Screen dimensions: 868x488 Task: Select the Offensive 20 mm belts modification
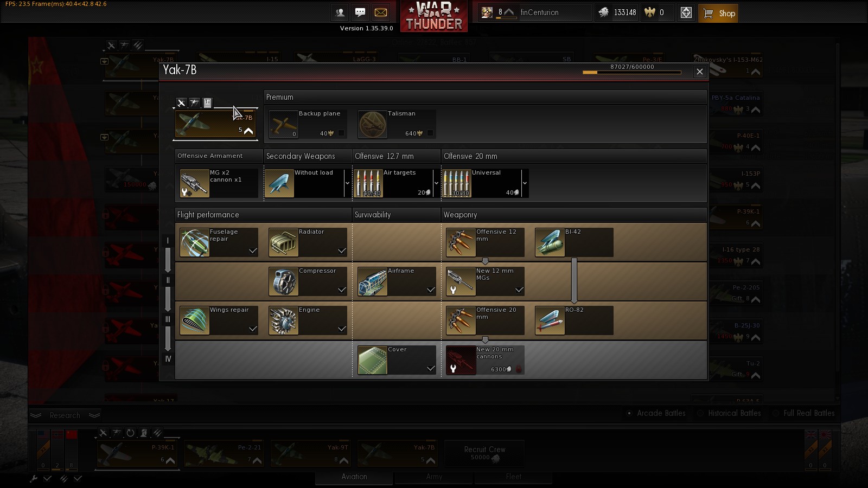point(486,320)
